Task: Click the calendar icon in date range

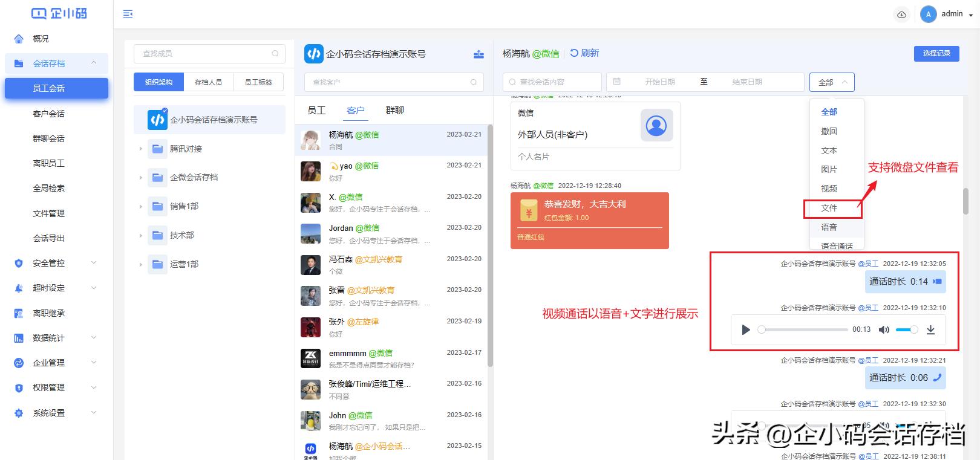Action: (617, 82)
